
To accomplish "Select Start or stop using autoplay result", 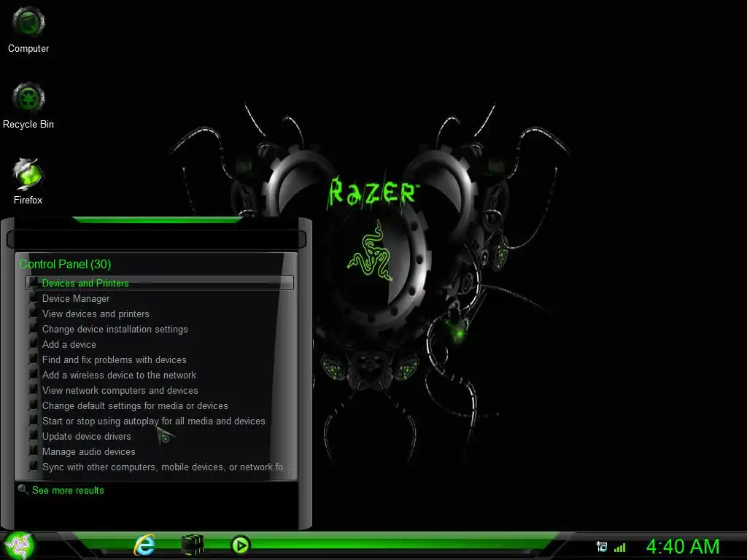I will [x=160, y=421].
